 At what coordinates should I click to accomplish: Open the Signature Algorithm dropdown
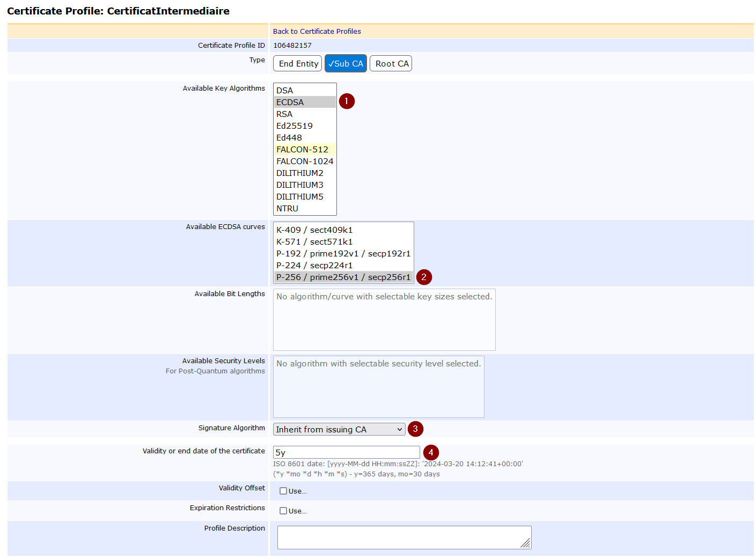click(339, 430)
